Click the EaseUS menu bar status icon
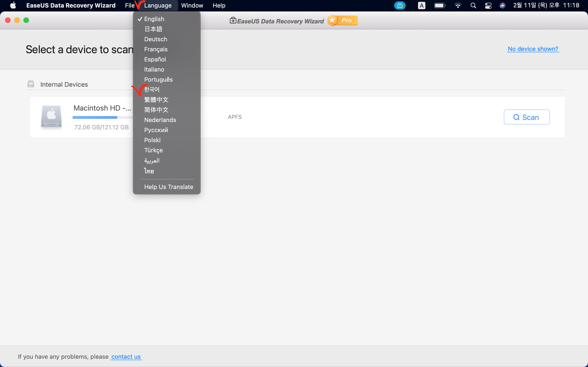Image resolution: width=588 pixels, height=367 pixels. [399, 5]
